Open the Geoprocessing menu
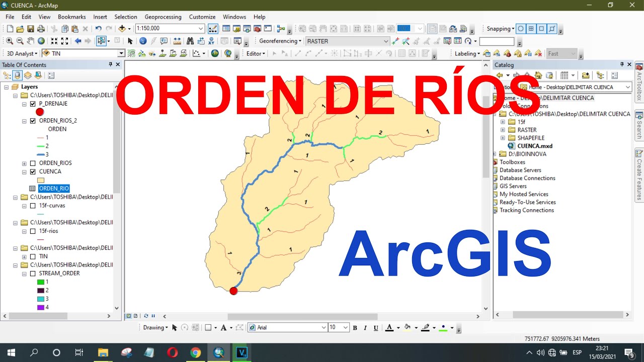 164,17
